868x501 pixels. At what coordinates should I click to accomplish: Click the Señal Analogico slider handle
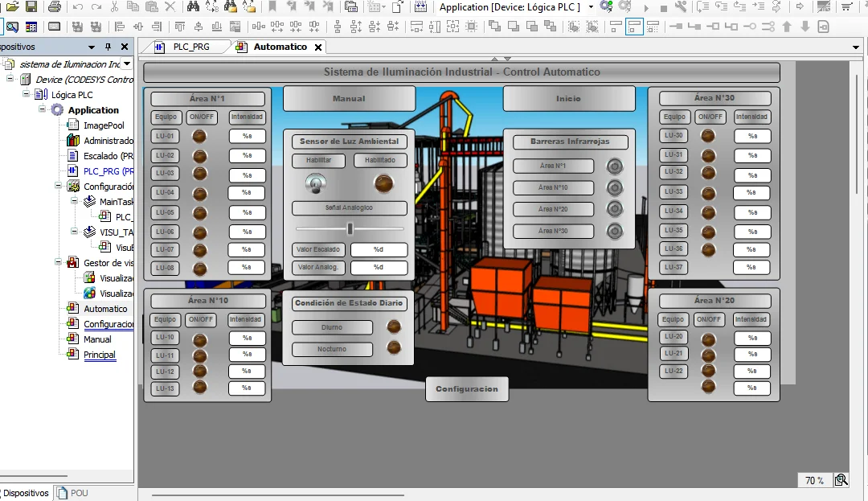coord(350,229)
